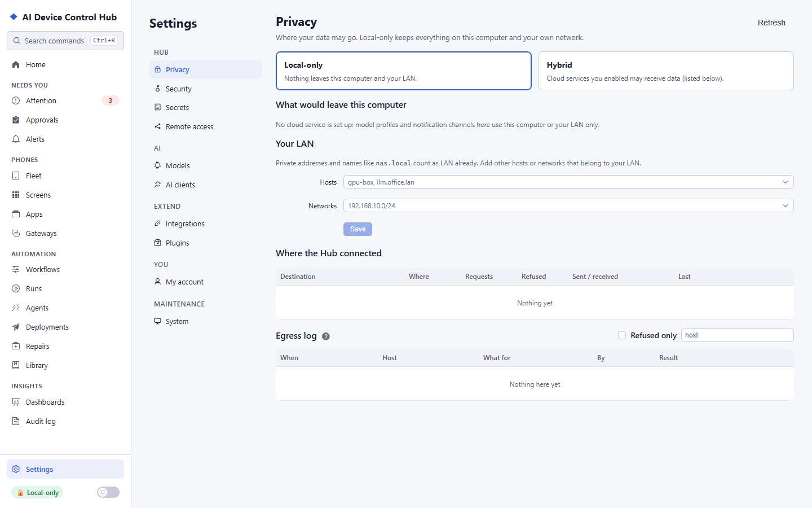Click the Egress log help icon

(326, 336)
